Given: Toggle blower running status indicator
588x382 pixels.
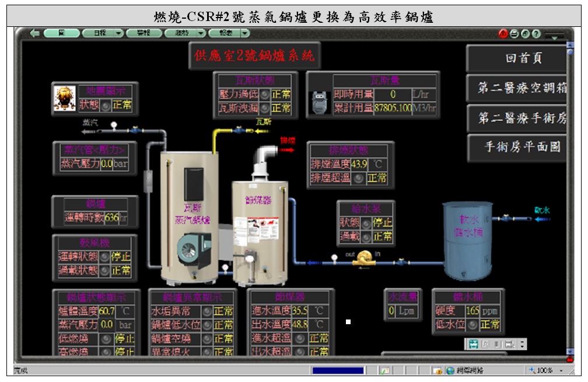Looking at the screenshot, I should (x=104, y=256).
